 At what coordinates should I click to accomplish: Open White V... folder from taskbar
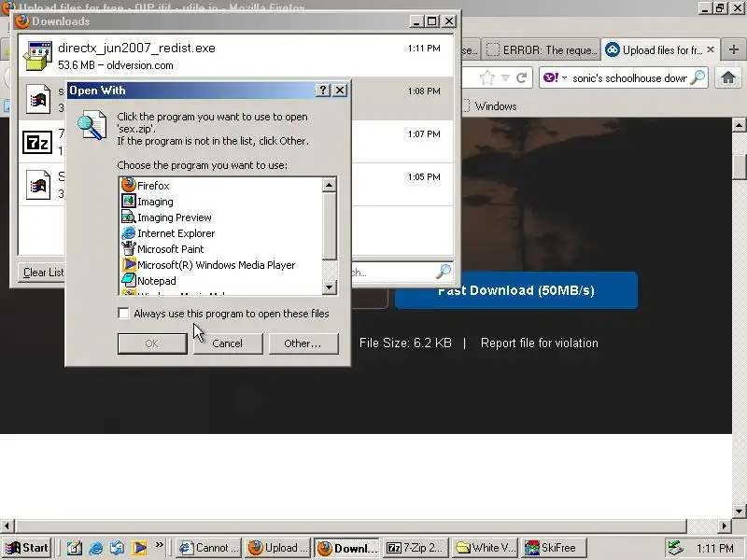tap(485, 548)
